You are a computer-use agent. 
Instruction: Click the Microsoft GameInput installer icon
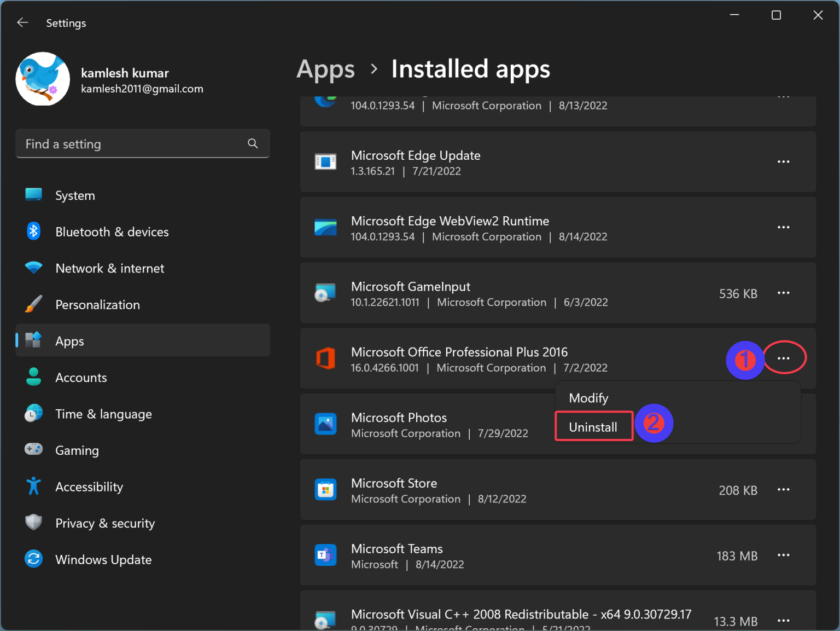[x=325, y=293]
